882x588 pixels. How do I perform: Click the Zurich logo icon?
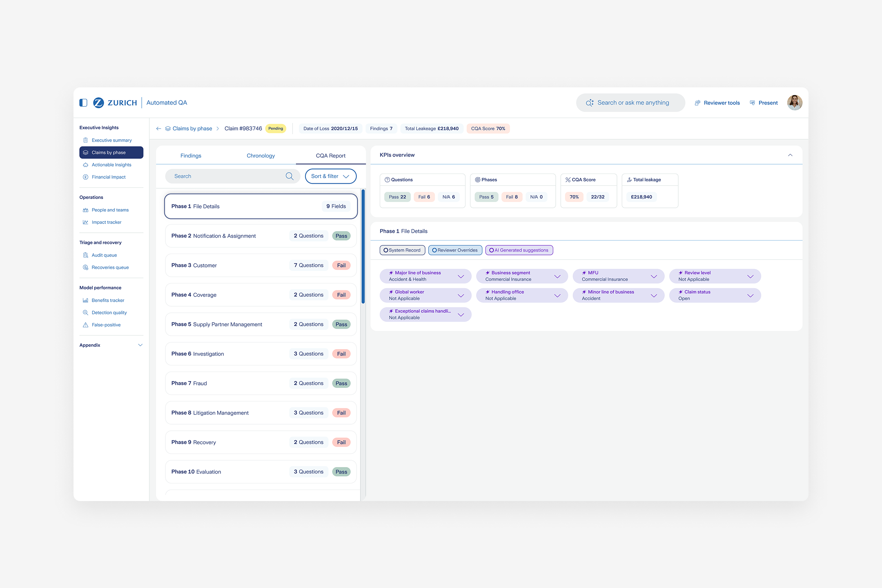[x=98, y=102]
